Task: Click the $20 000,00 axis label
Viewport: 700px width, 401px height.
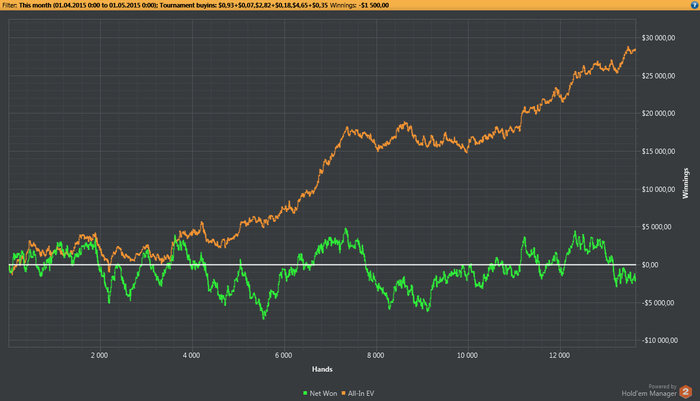Action: pyautogui.click(x=658, y=113)
